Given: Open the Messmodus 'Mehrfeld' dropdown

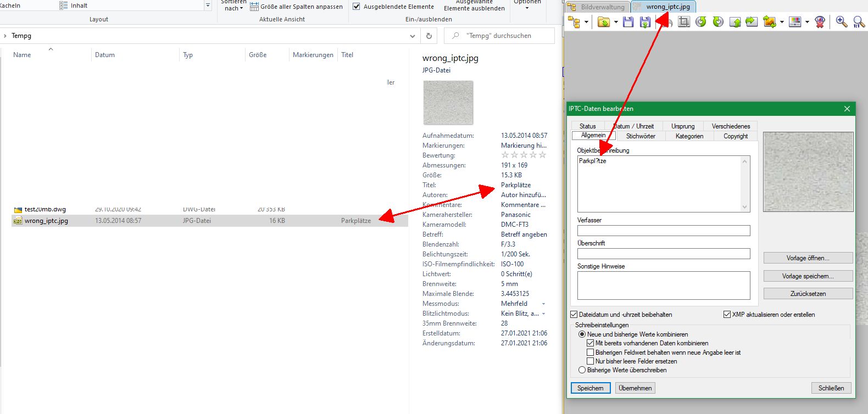Looking at the screenshot, I should tap(544, 304).
